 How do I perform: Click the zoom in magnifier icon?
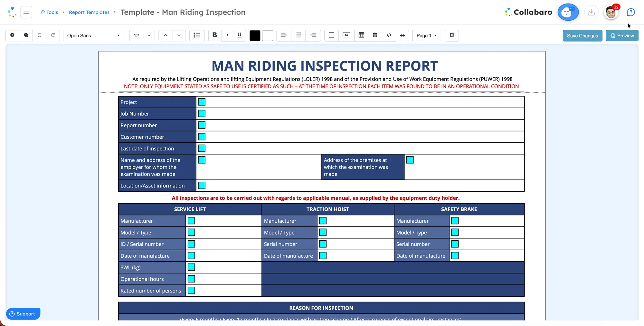click(12, 35)
